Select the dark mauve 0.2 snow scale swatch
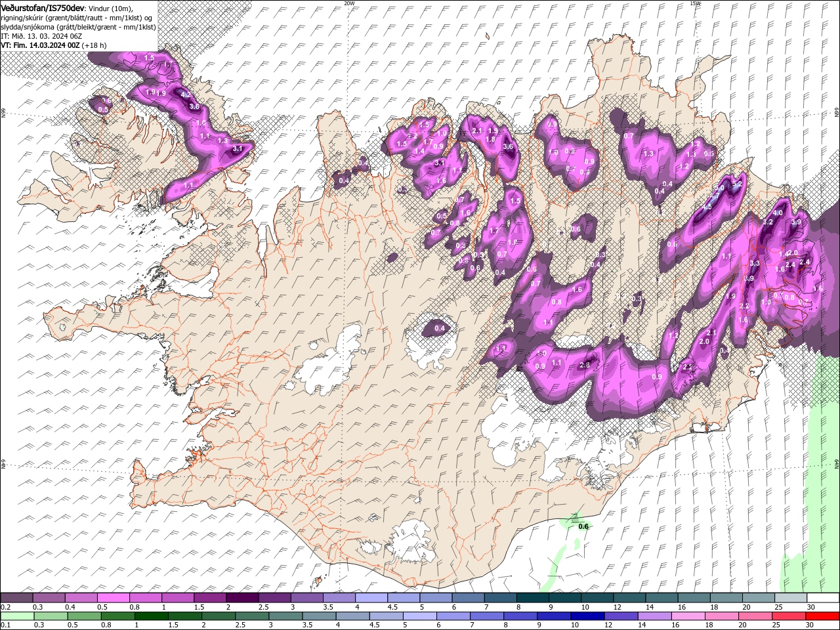This screenshot has height=630, width=840. pyautogui.click(x=17, y=598)
